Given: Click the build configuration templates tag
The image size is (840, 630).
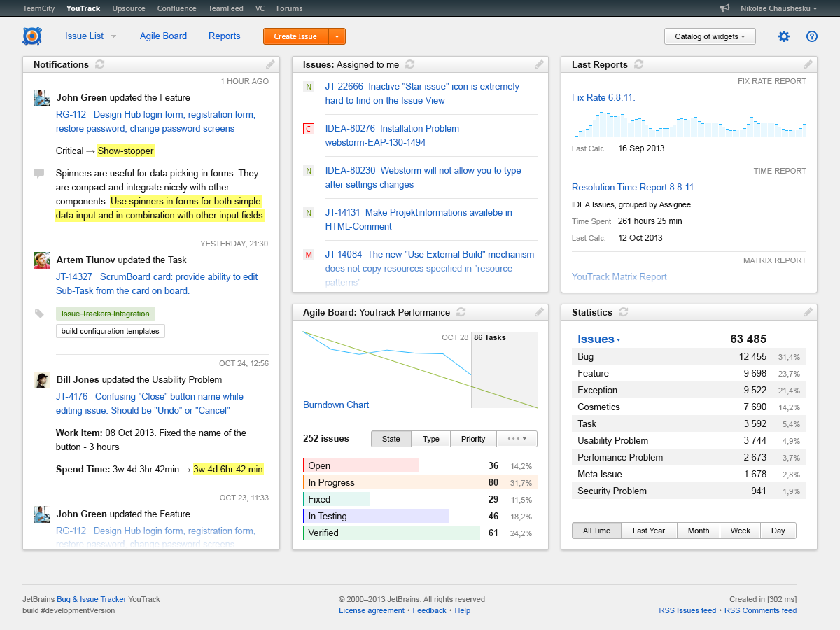Looking at the screenshot, I should (x=111, y=331).
